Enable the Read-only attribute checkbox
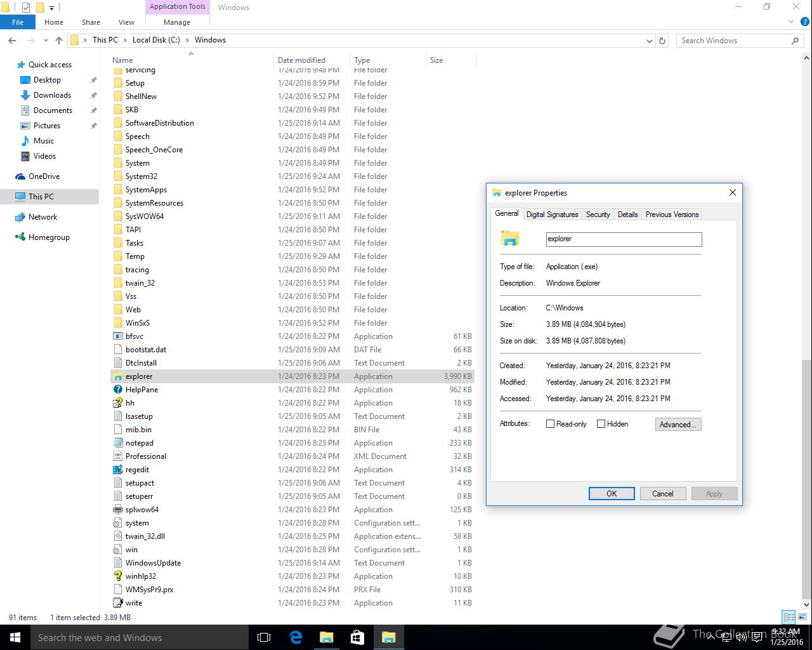Image resolution: width=812 pixels, height=650 pixels. coord(551,424)
